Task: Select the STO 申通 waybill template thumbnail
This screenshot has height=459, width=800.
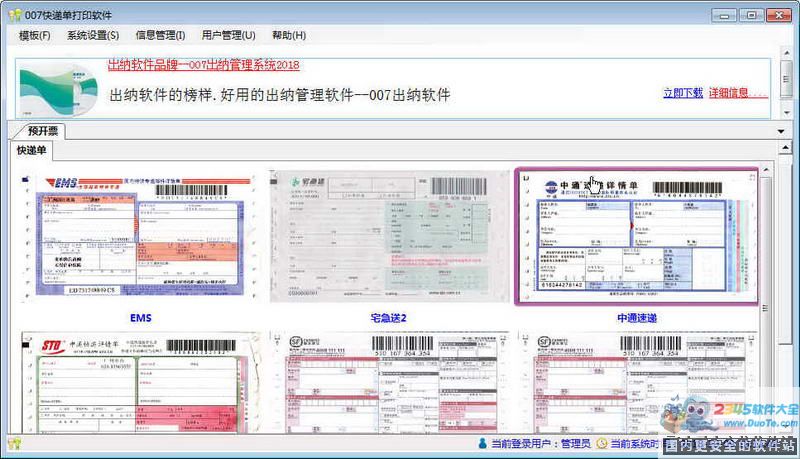Action: [140, 383]
